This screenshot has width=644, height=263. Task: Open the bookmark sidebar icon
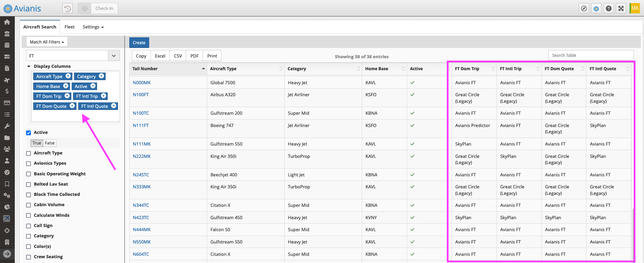tap(7, 184)
